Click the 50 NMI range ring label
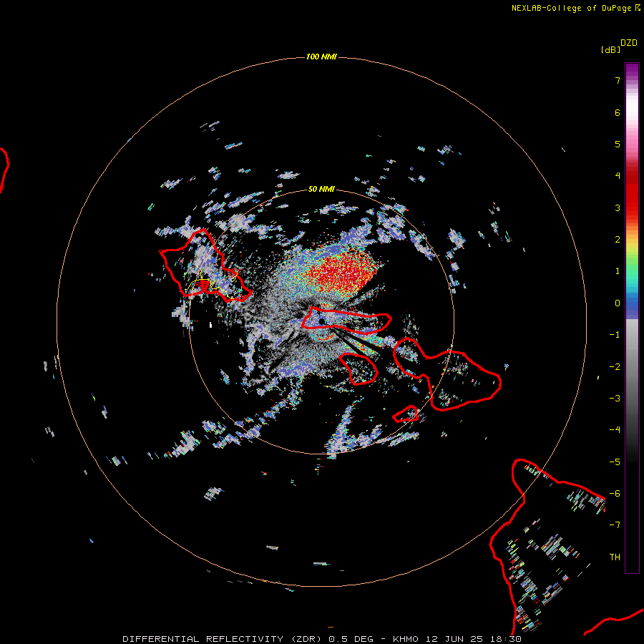 (321, 189)
